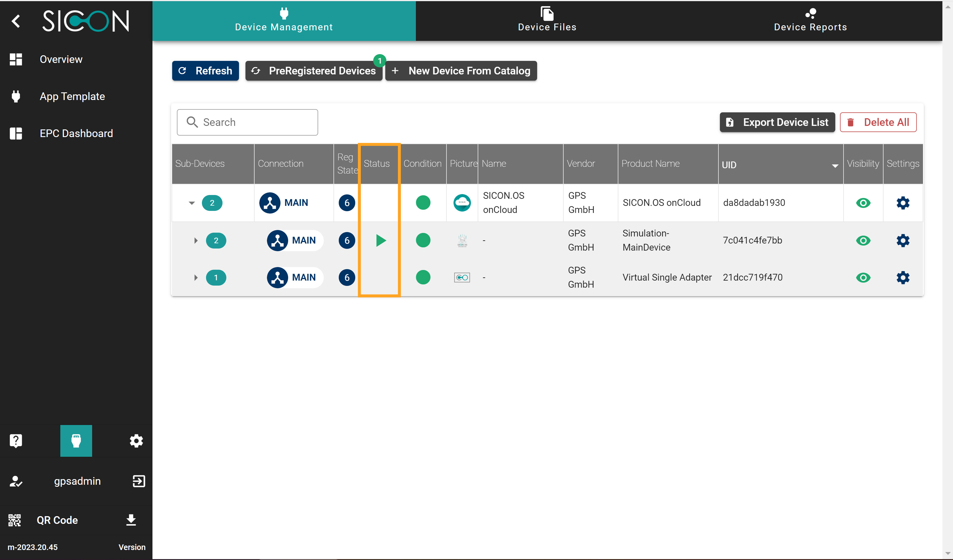Click the UID column sort arrow
The image size is (953, 560).
coord(835,166)
